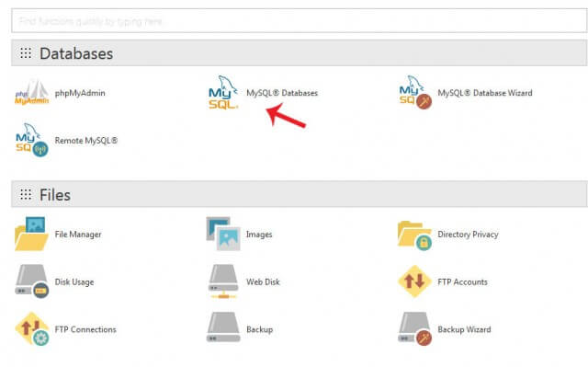Open the MySQL® Databases link

(282, 93)
